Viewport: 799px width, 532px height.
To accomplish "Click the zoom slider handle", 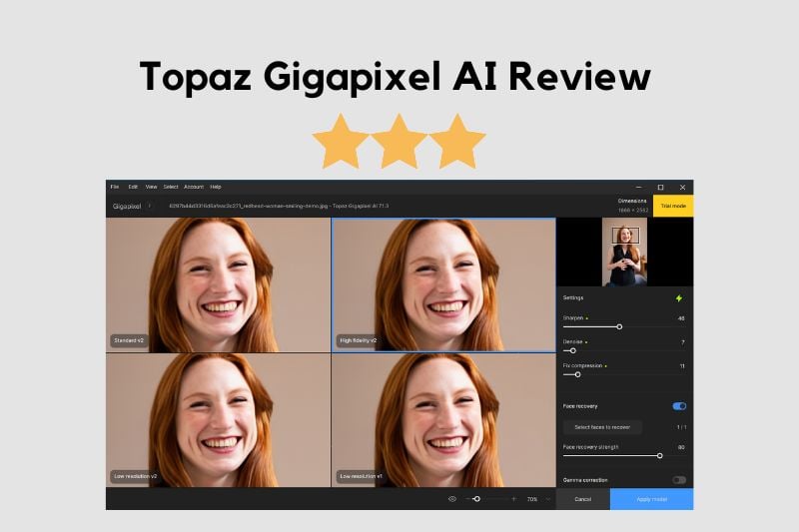I will click(477, 499).
